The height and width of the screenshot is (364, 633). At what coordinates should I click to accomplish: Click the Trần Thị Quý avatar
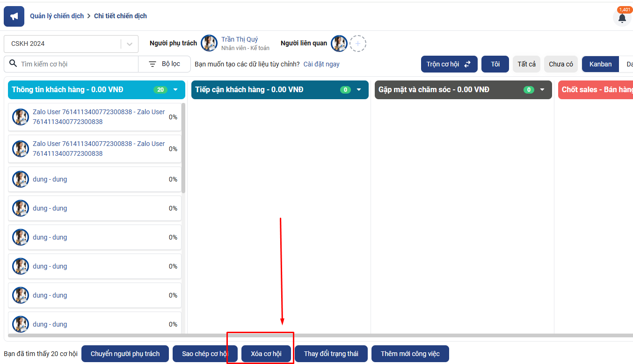[x=209, y=43]
